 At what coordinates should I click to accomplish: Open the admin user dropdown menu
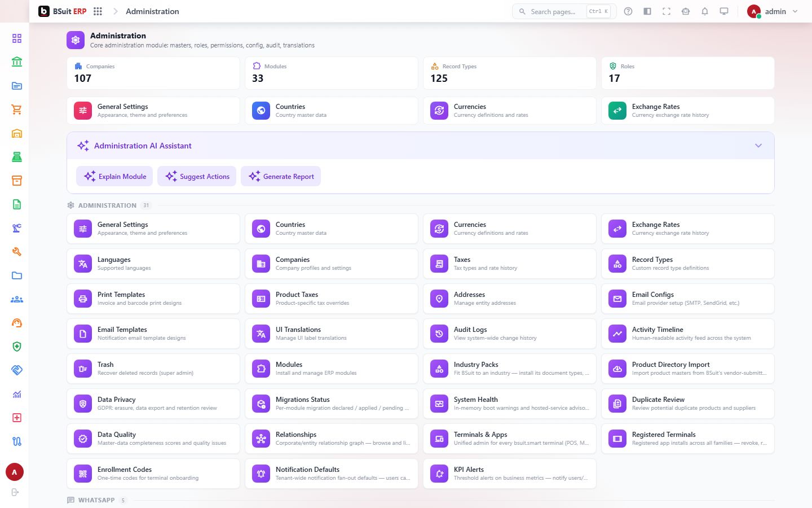tap(773, 11)
